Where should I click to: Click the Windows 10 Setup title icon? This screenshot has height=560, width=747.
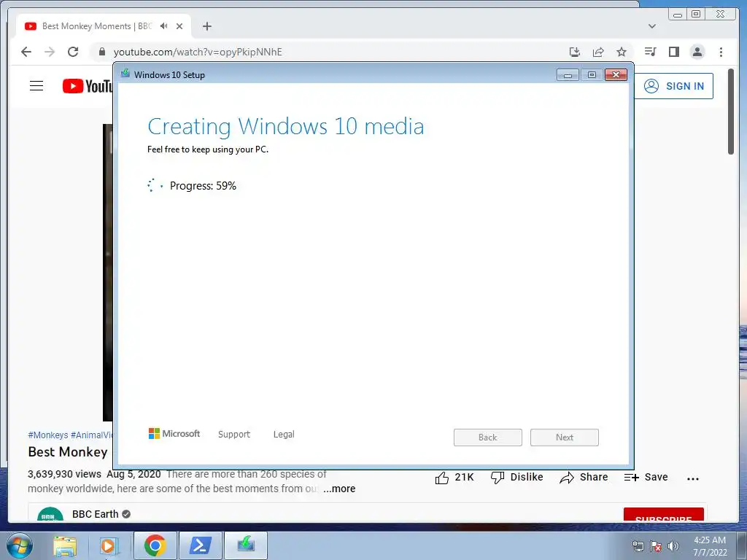tap(125, 74)
